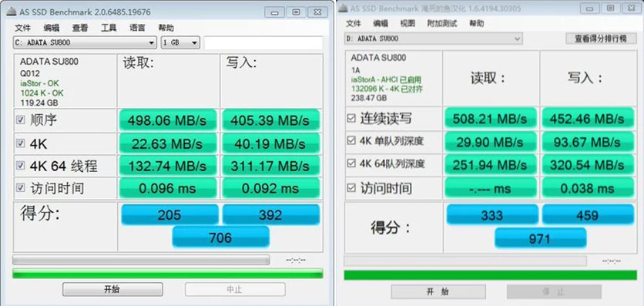Click the 停止 button in right window
Viewport: 644px width, 306px height.
554,292
